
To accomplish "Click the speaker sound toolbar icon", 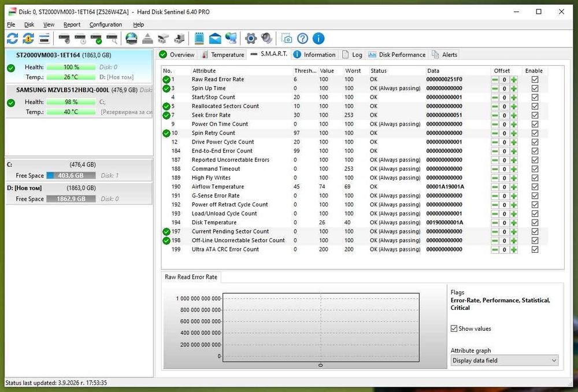I will coord(266,38).
